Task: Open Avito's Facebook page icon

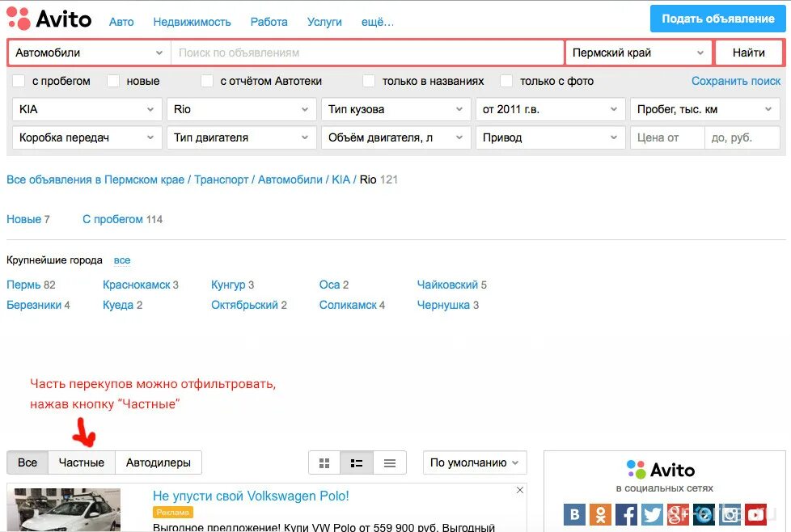Action: pos(626,515)
